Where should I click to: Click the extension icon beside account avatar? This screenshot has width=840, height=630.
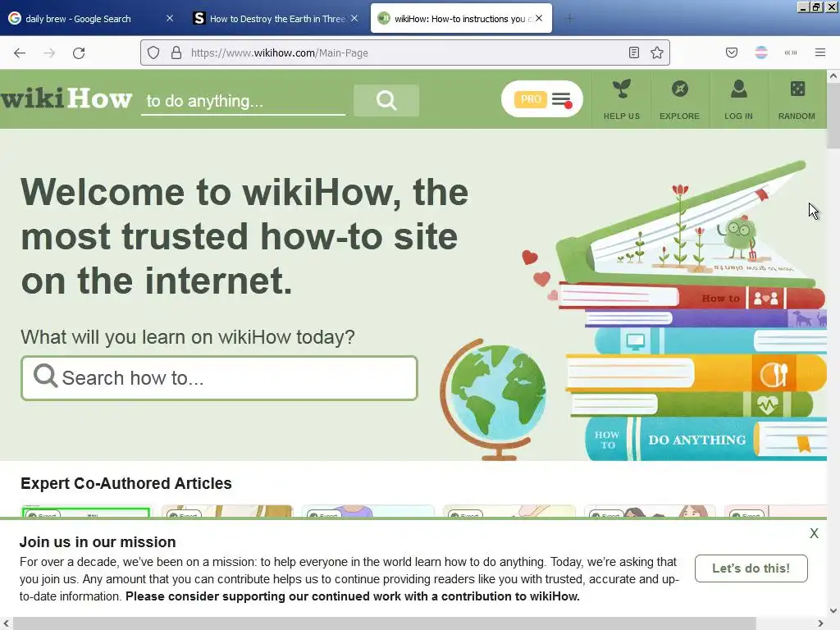coord(790,52)
